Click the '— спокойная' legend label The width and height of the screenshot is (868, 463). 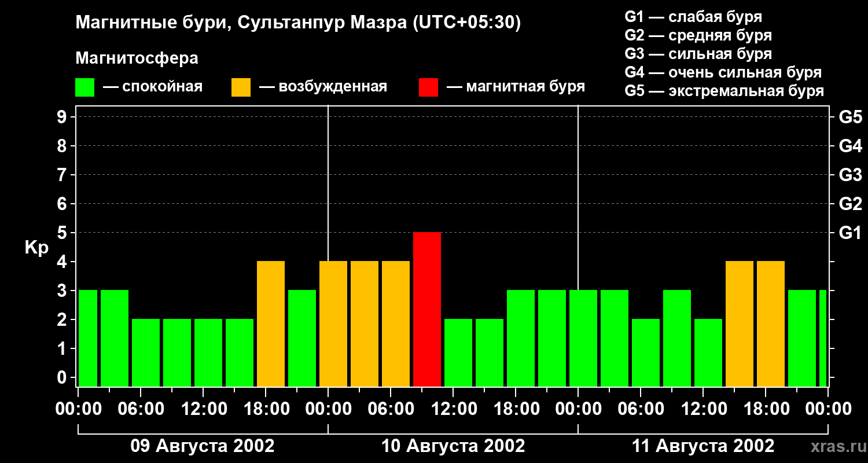[x=153, y=87]
